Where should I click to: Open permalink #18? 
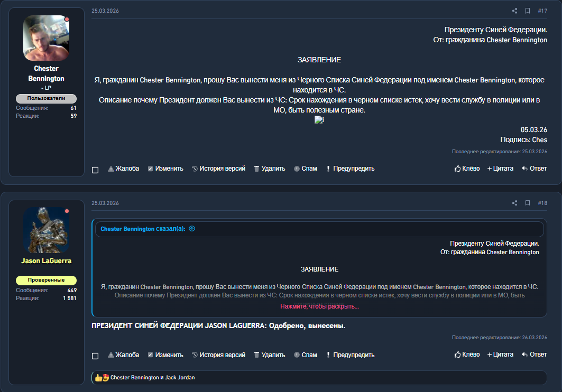pyautogui.click(x=542, y=203)
